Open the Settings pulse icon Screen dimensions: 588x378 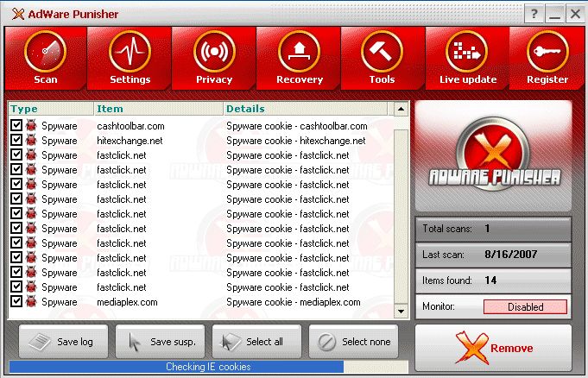130,52
